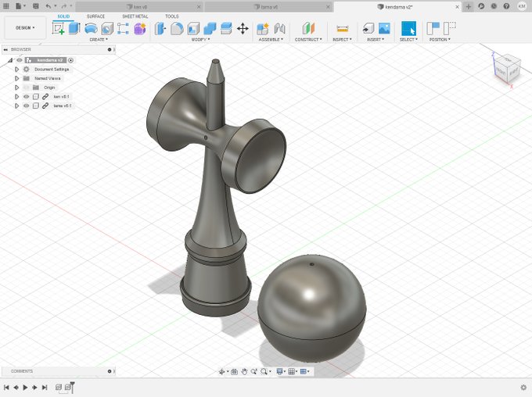Collapse the BROWSER panel arrows
Image resolution: width=532 pixels, height=397 pixels.
tap(5, 49)
